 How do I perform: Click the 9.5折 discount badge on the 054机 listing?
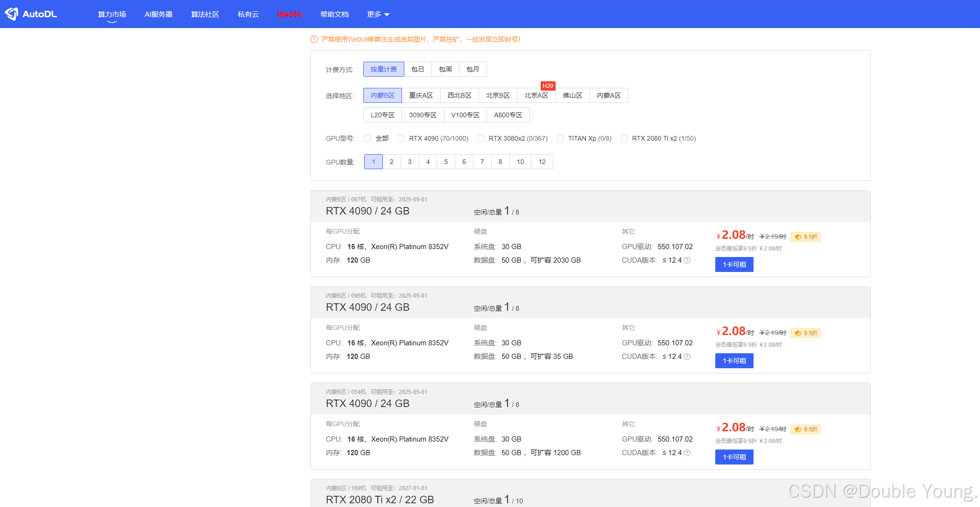(806, 429)
